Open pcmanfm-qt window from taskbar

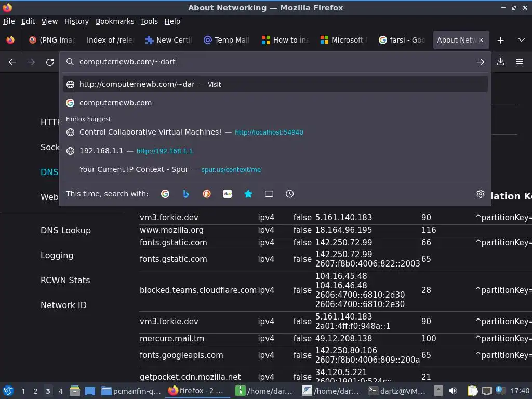point(131,391)
